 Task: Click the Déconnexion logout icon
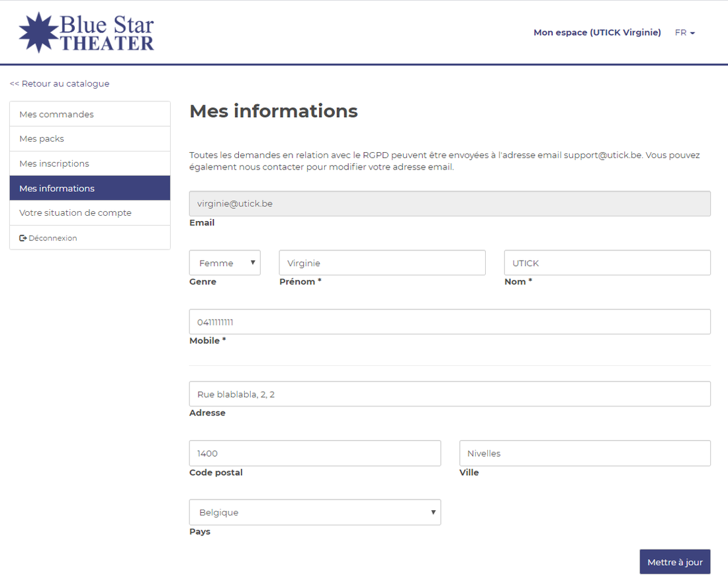coord(23,238)
